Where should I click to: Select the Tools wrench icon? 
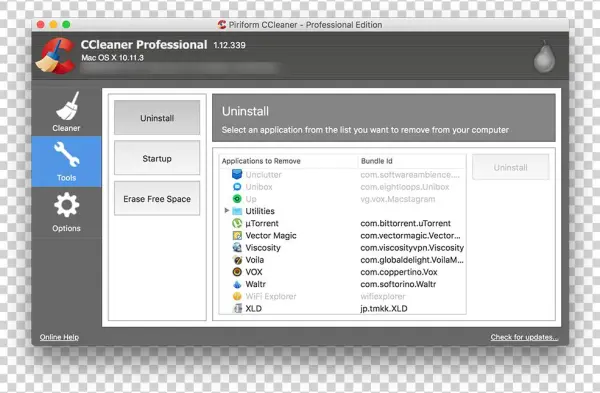pyautogui.click(x=67, y=154)
